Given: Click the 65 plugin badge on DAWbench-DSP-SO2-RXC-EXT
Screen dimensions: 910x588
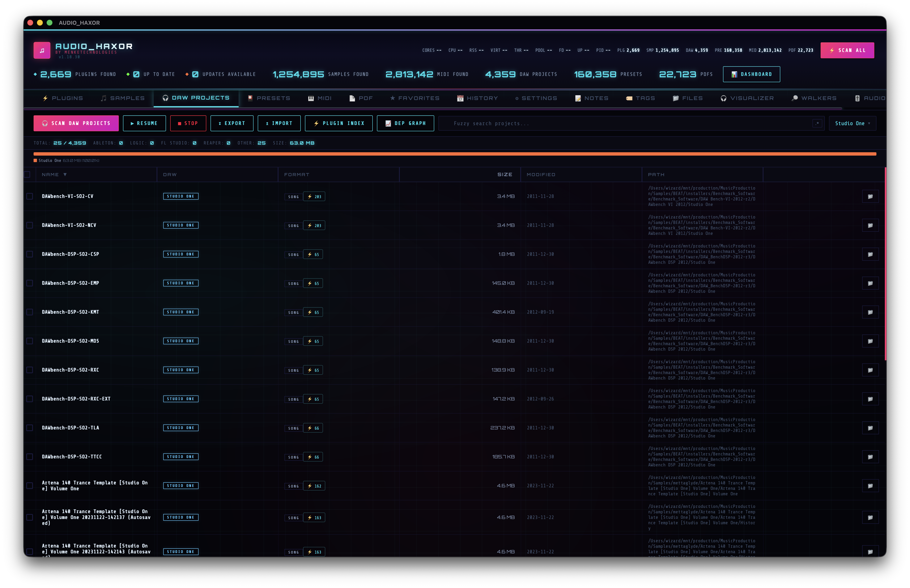Looking at the screenshot, I should click(x=313, y=399).
